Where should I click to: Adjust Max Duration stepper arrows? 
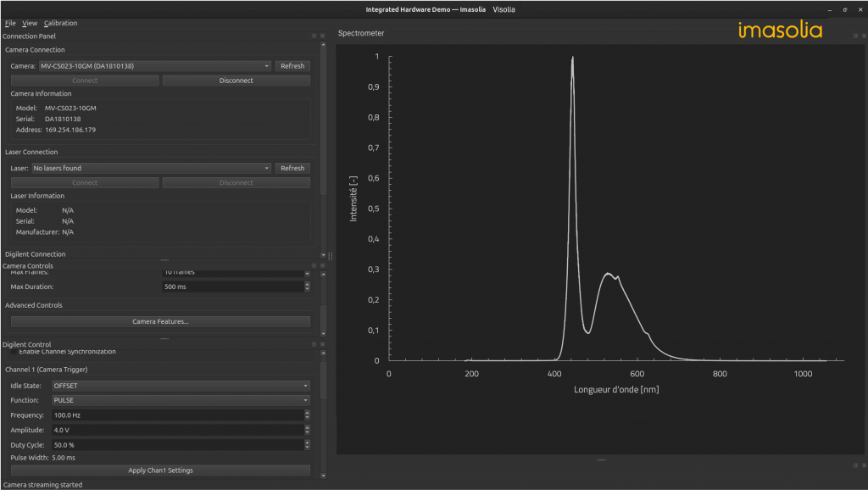coord(307,287)
